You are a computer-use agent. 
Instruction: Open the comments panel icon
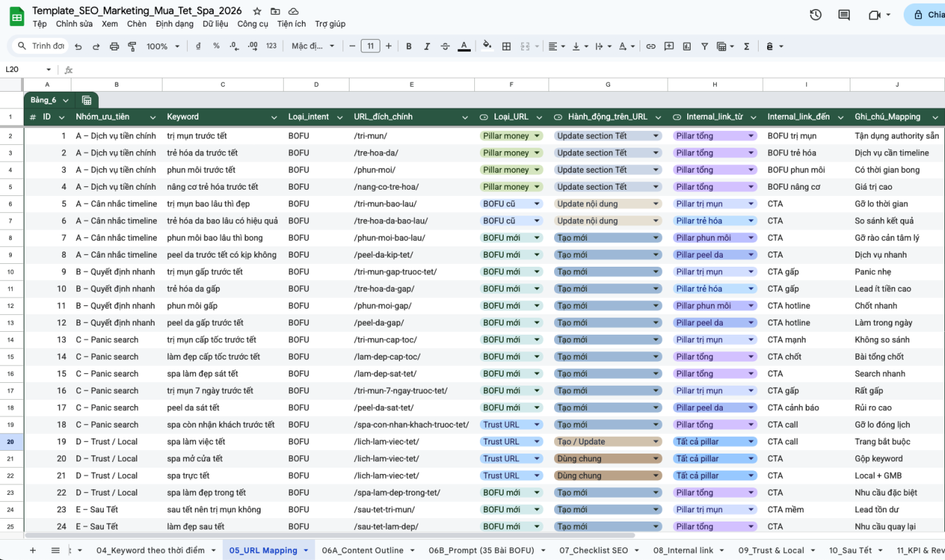(x=844, y=15)
